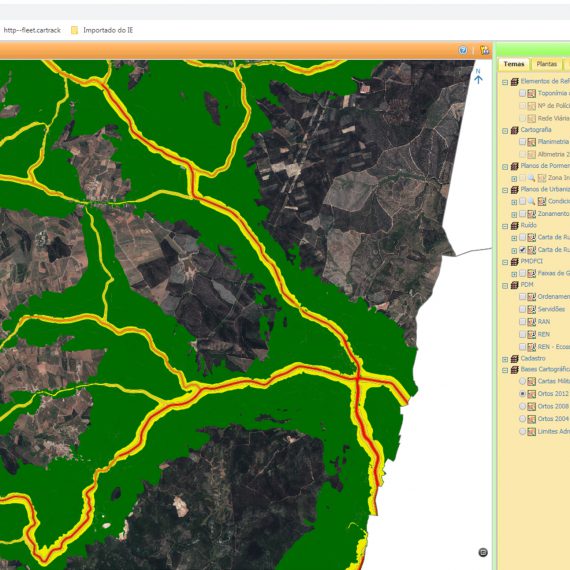Click the magnifier icon in the Condicio row
This screenshot has width=570, height=570.
tap(531, 201)
